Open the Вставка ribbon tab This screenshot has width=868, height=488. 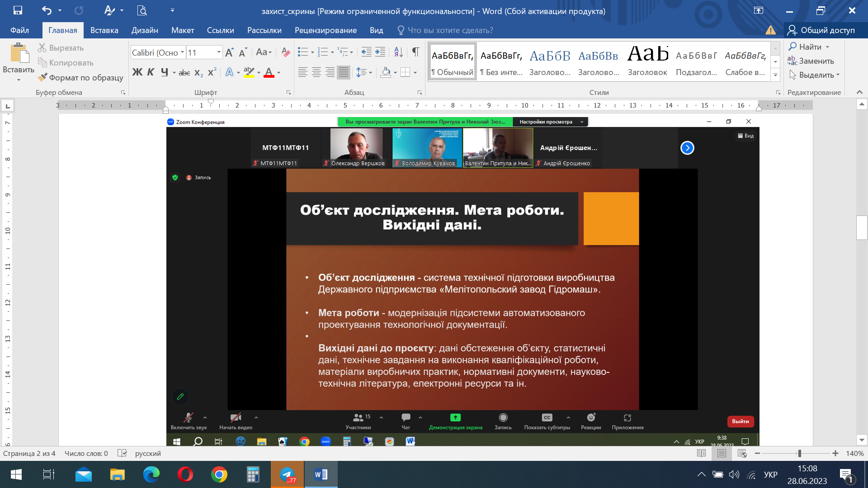(x=104, y=30)
